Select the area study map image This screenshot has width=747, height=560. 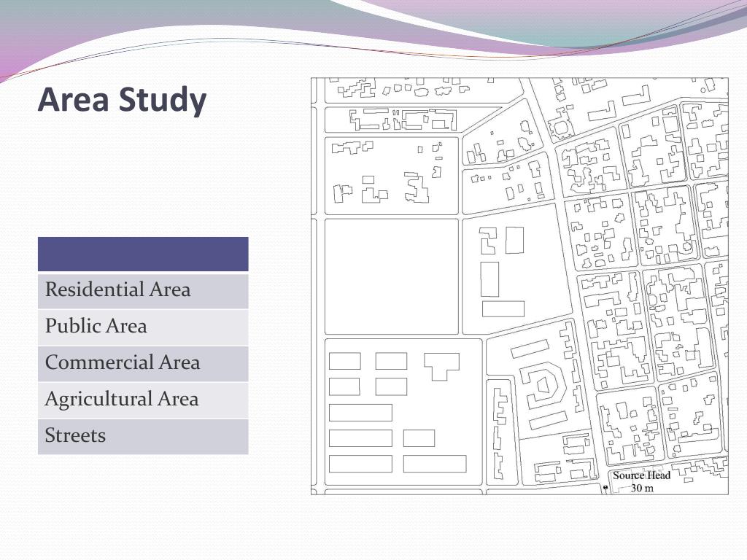pyautogui.click(x=519, y=286)
